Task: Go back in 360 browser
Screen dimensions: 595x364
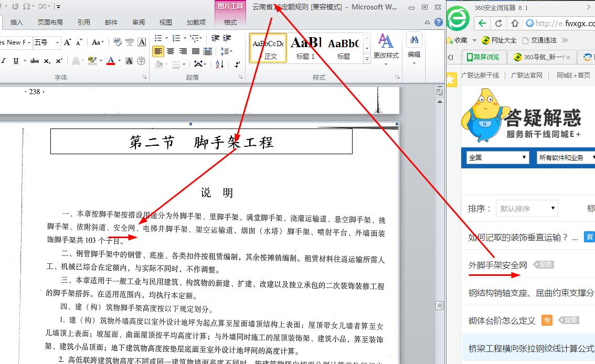Action: [x=482, y=23]
